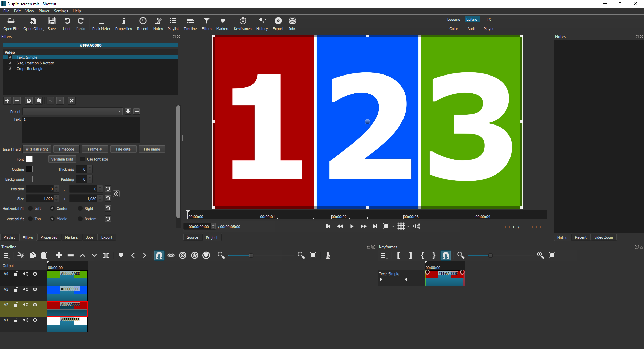Viewport: 644px width, 349px height.
Task: Show the Recent files panel icon
Action: [x=143, y=24]
